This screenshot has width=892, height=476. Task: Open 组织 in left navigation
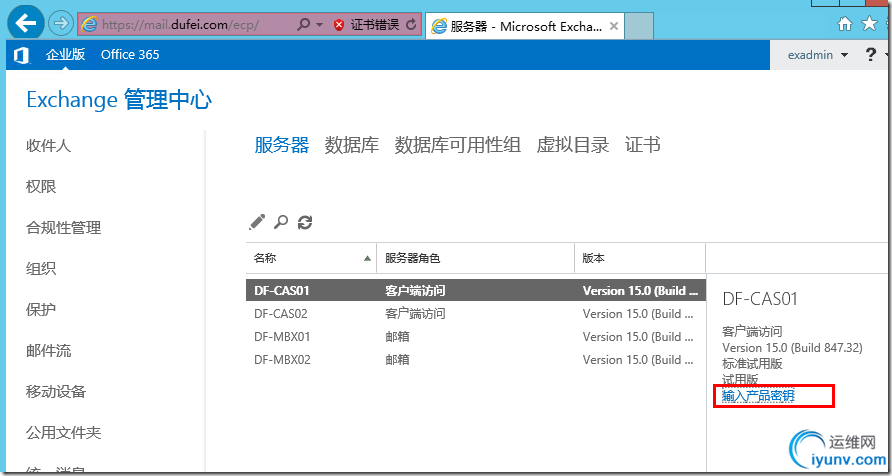41,268
